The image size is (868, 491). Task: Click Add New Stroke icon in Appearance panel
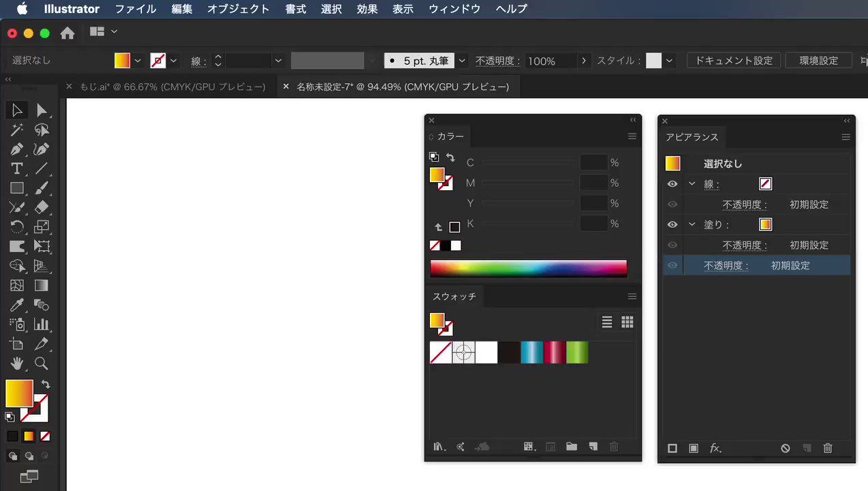(672, 448)
